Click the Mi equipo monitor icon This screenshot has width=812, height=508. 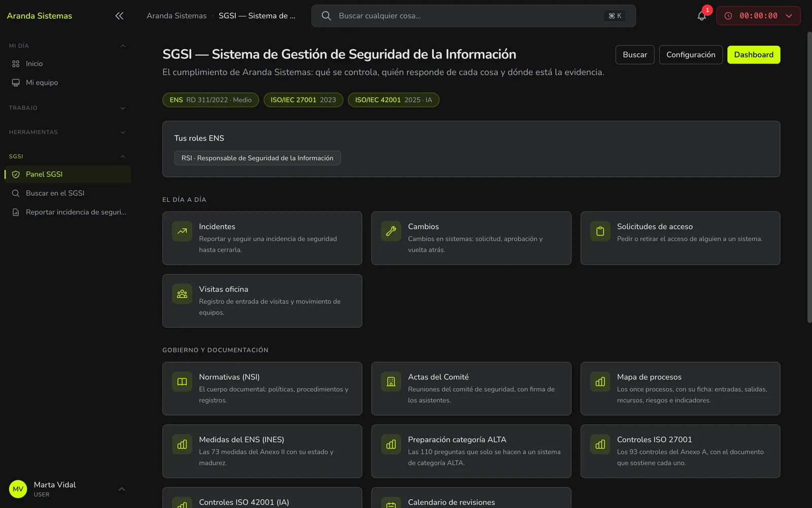pyautogui.click(x=16, y=82)
